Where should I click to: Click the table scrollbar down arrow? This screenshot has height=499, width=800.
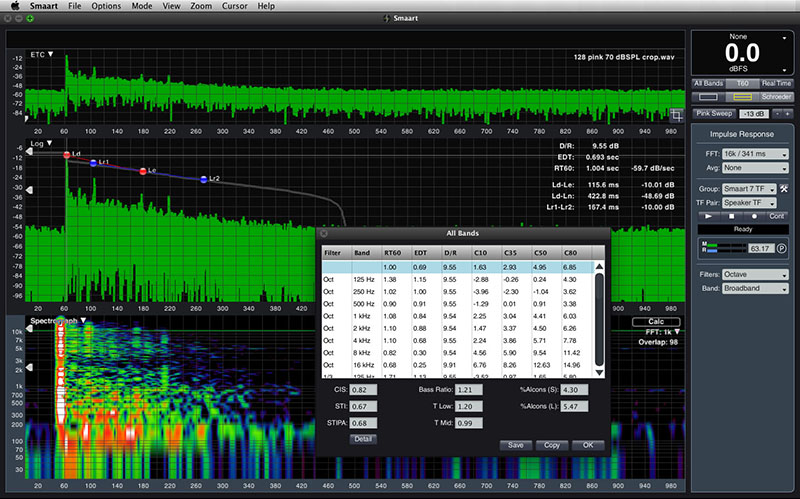(599, 373)
